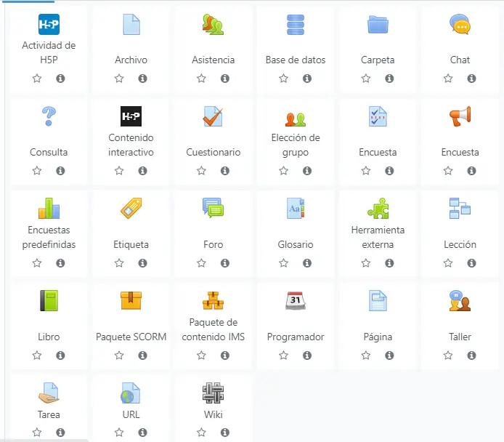Star the Chat activity
504x442 pixels.
pyautogui.click(x=448, y=79)
